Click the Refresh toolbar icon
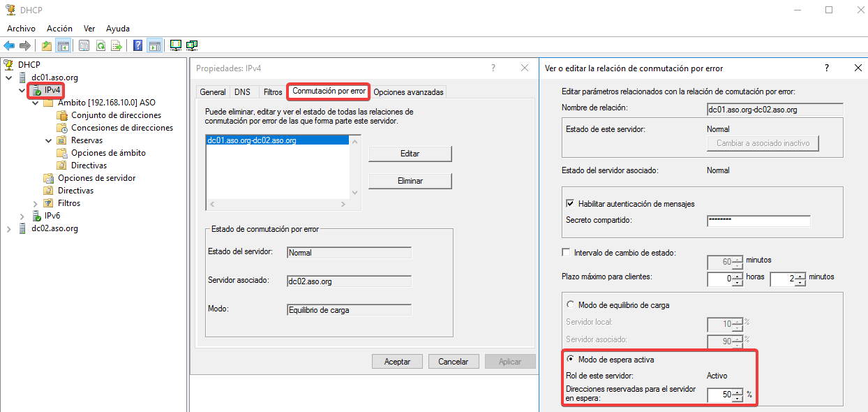 (100, 46)
